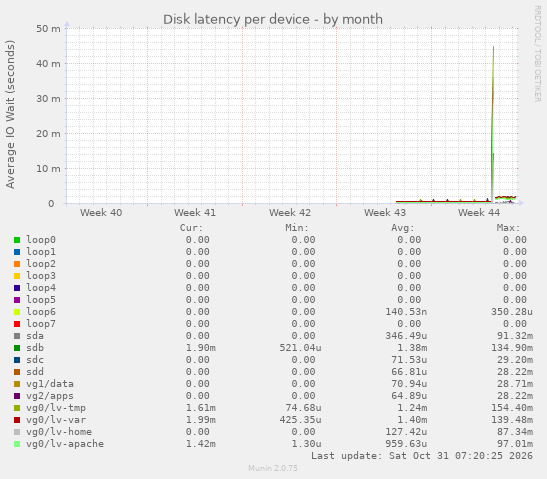
Task: Click the 'Week 40' x-axis label
Action: pyautogui.click(x=101, y=212)
